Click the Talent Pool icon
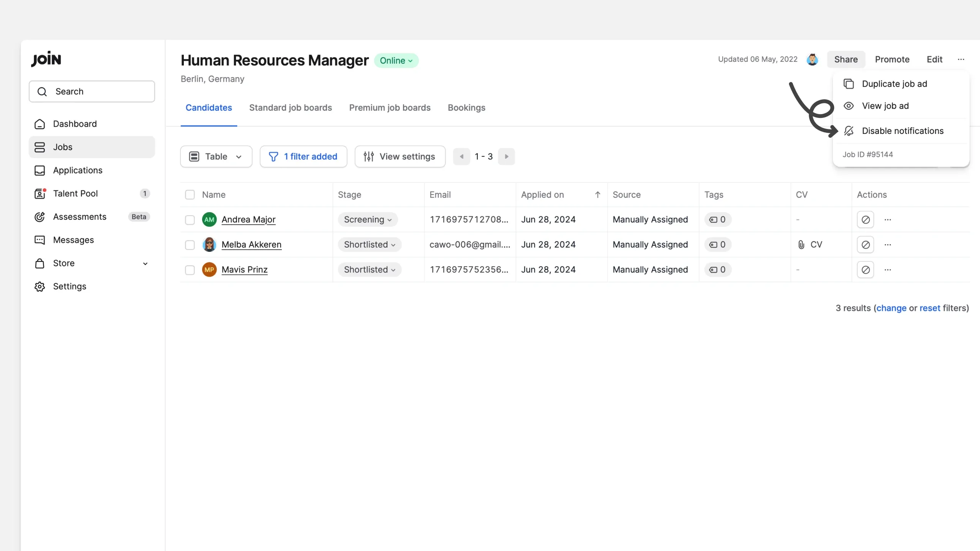Screen dimensions: 980x551 click(40, 194)
